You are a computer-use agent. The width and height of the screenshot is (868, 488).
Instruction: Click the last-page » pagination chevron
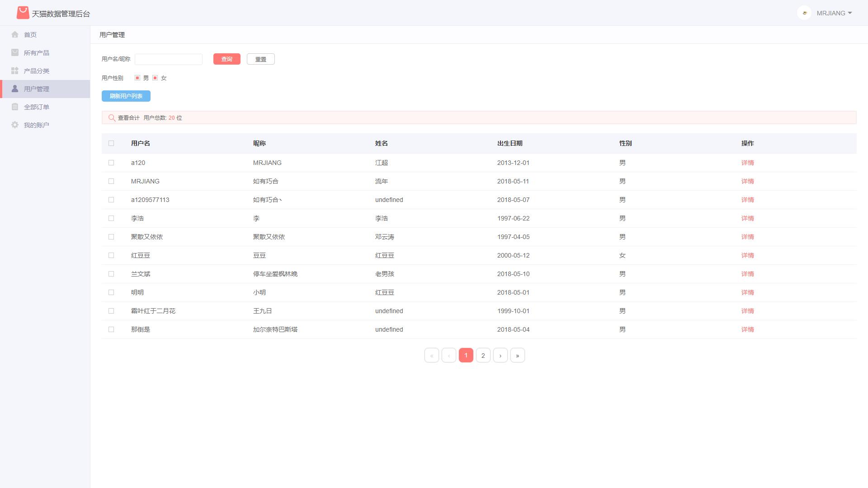coord(517,355)
